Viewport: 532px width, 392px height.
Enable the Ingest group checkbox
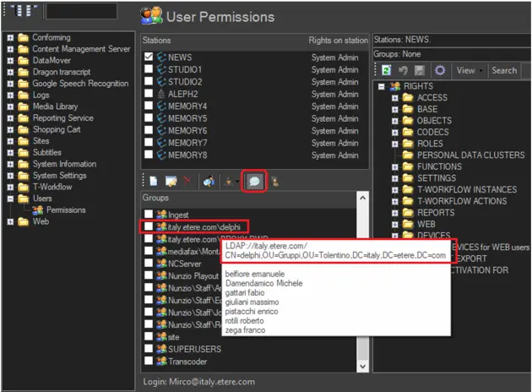tap(149, 215)
